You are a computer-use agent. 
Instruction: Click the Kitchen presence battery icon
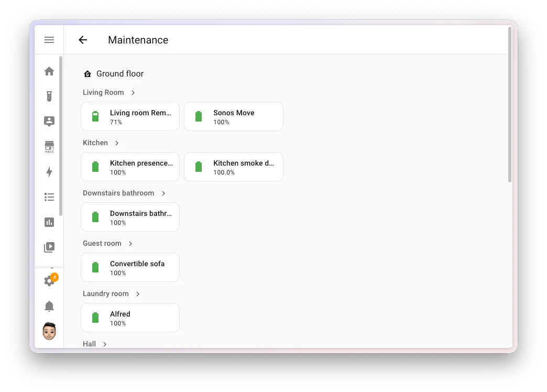95,167
